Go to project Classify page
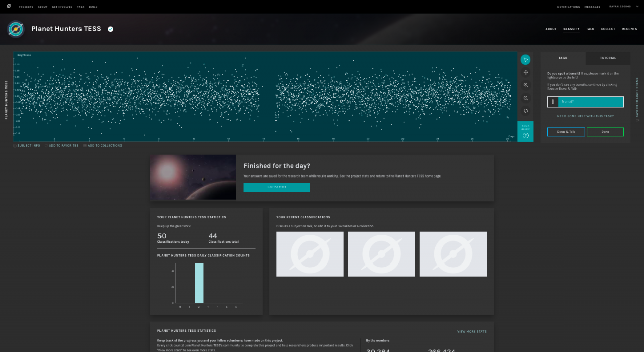 point(572,29)
